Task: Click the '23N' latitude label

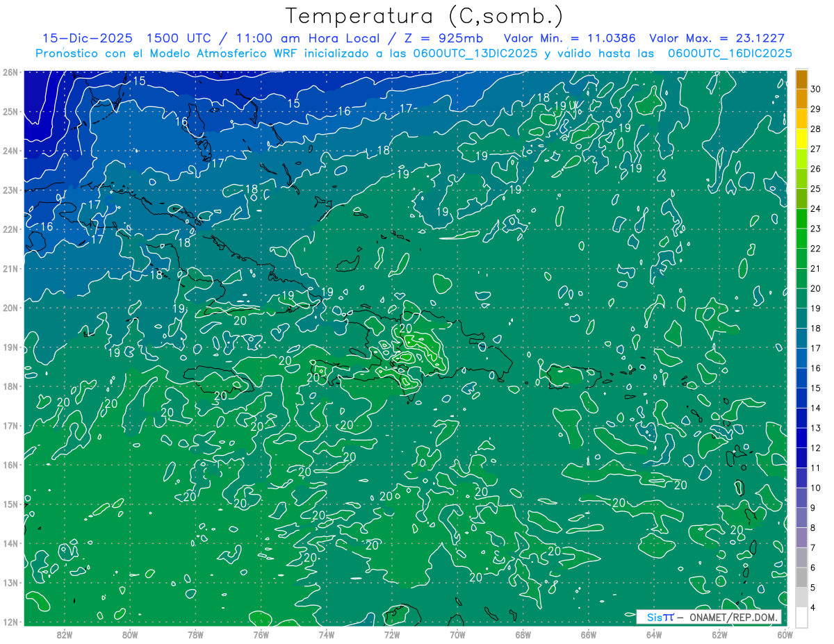Action: (10, 190)
